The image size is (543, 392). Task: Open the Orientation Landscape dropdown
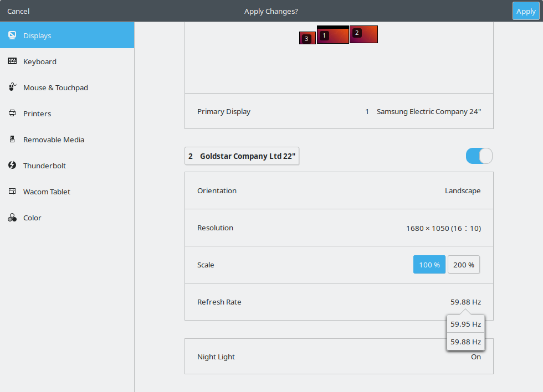click(339, 190)
